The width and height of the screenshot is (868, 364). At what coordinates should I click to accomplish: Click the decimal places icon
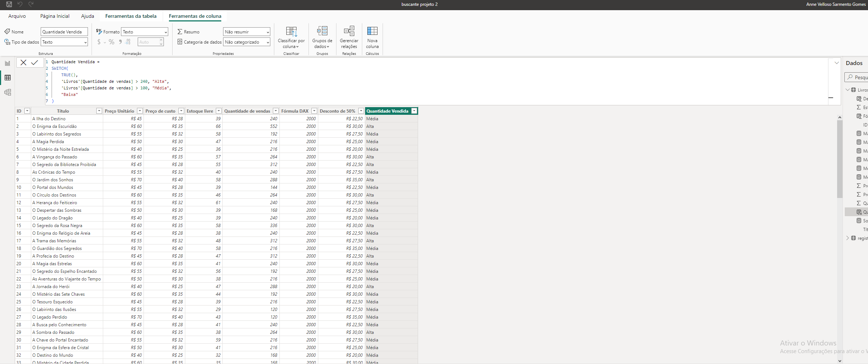coord(128,42)
